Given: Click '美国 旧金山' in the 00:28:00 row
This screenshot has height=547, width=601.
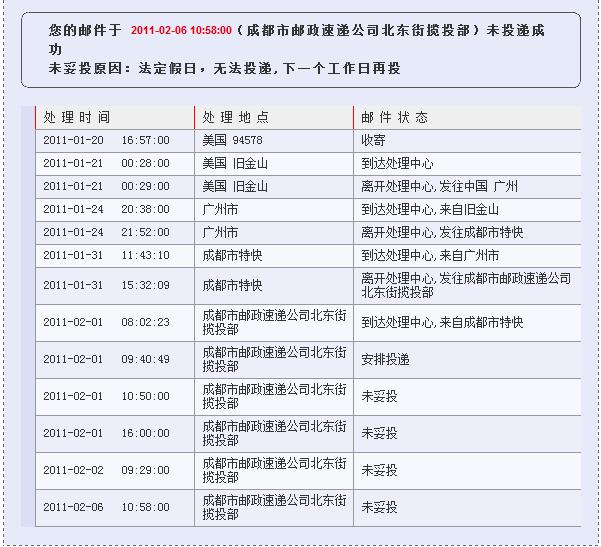Looking at the screenshot, I should click(235, 163).
